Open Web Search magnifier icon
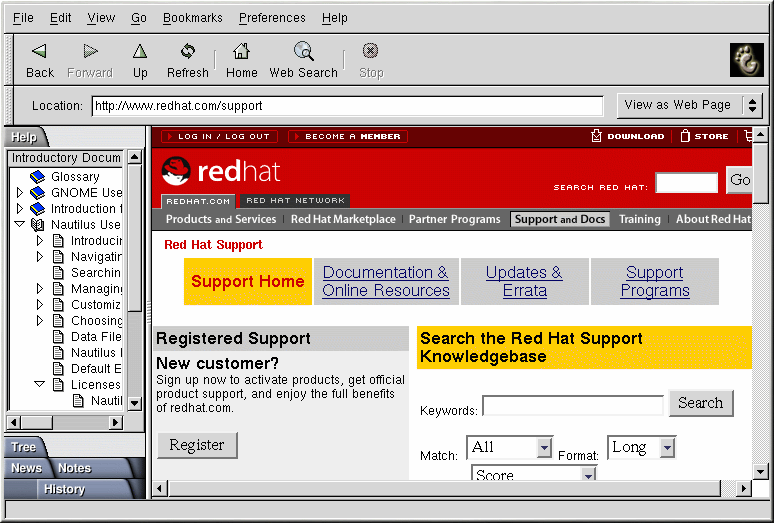This screenshot has height=523, width=774. 304,52
